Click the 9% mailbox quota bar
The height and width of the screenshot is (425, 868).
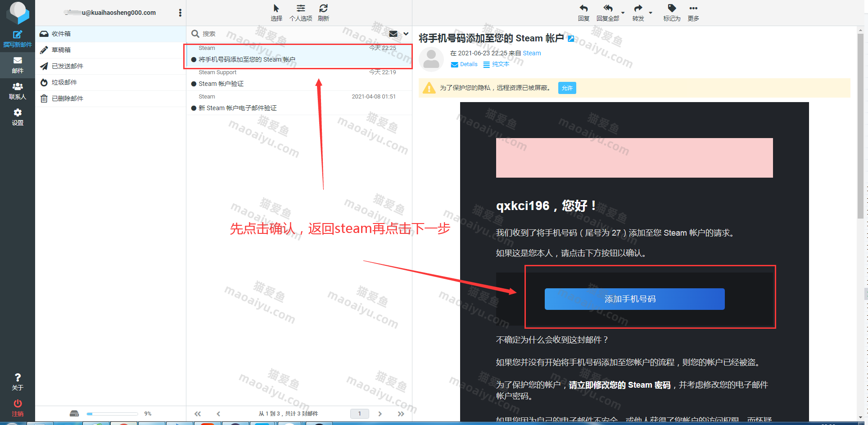coord(112,413)
